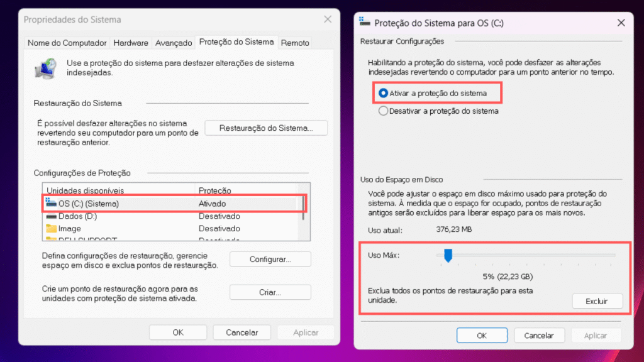Switch to Nome do Computador tab
Screen dimensions: 644x362
[x=67, y=43]
